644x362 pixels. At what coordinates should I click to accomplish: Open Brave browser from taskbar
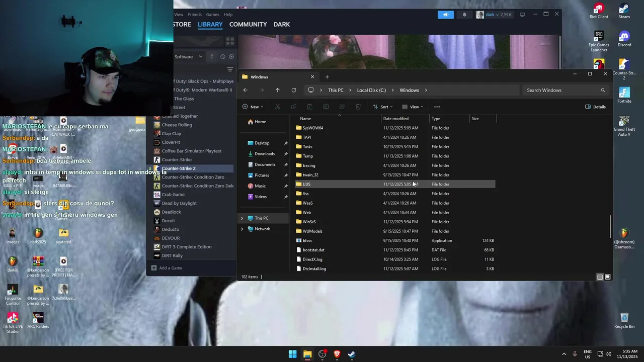tap(337, 354)
